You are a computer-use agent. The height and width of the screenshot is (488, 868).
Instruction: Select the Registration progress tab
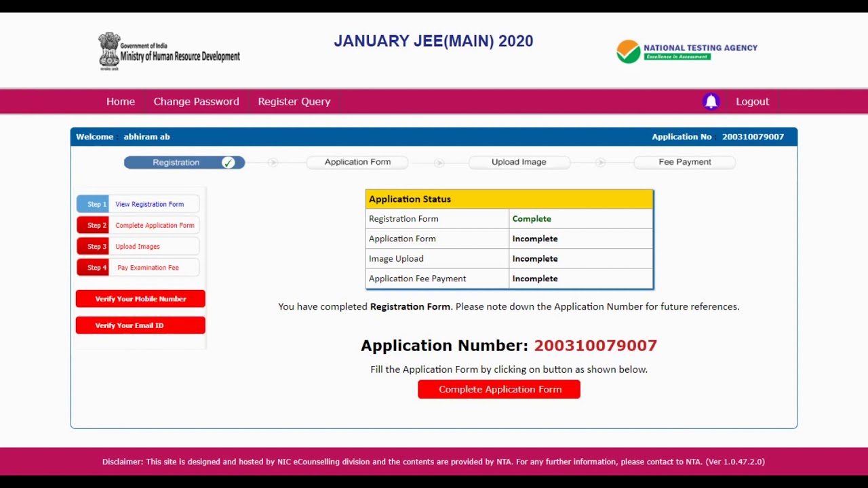click(x=184, y=163)
